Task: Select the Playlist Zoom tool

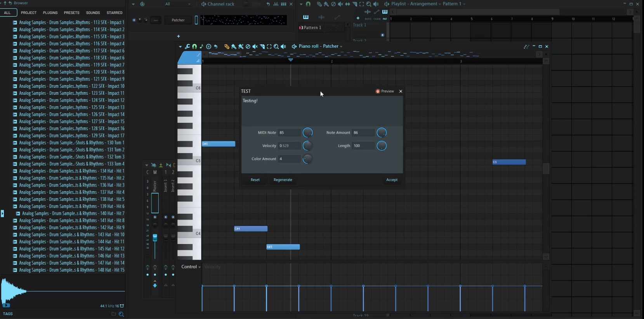Action: pyautogui.click(x=369, y=4)
